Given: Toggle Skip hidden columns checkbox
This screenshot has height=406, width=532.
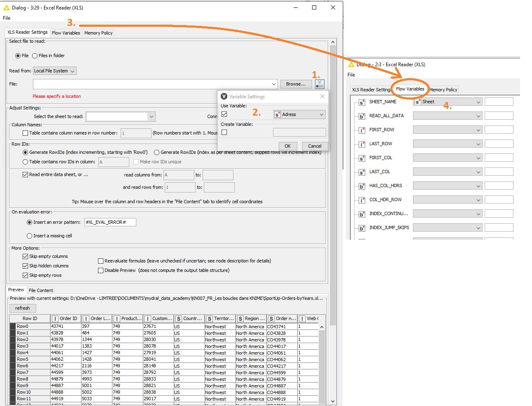Looking at the screenshot, I should coord(25,266).
